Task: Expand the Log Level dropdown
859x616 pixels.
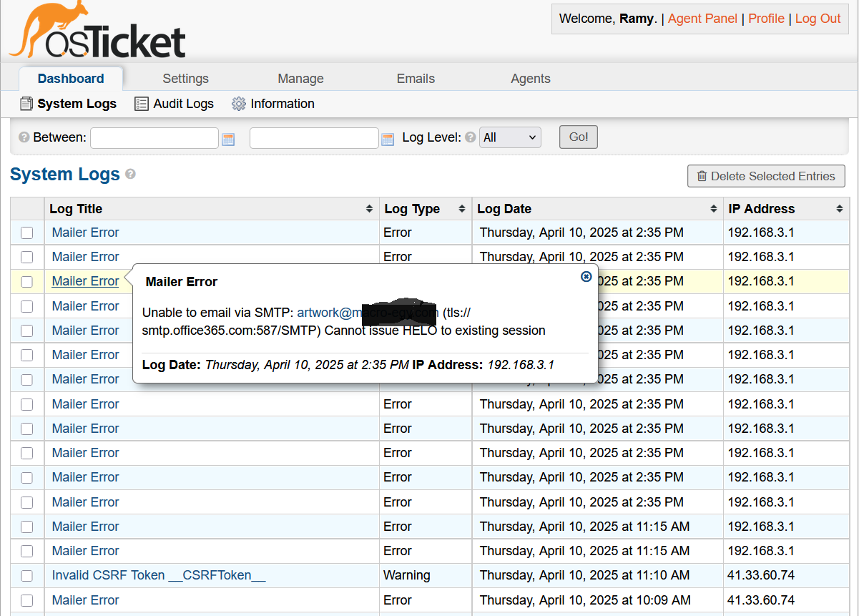Action: point(510,137)
